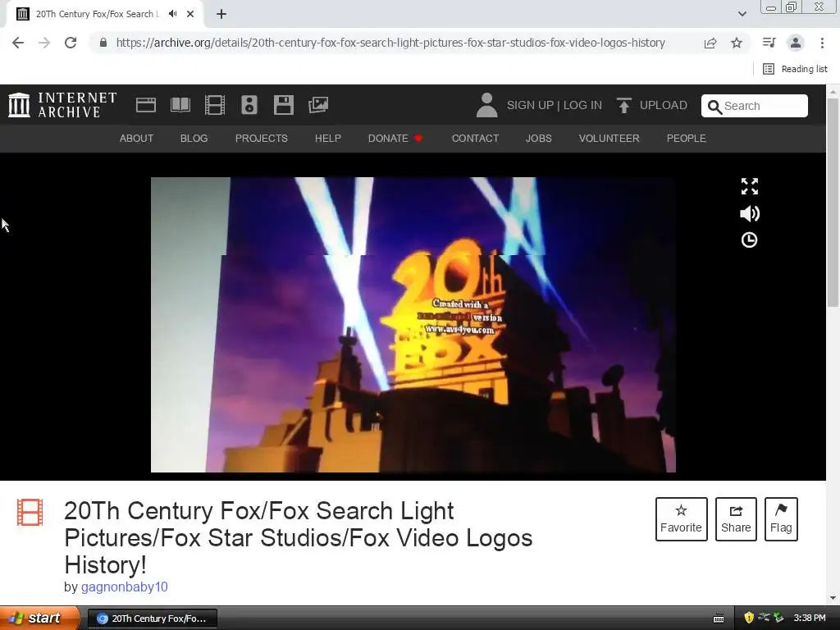This screenshot has width=840, height=630.
Task: Click the red movie film icon beside title
Action: tap(30, 512)
